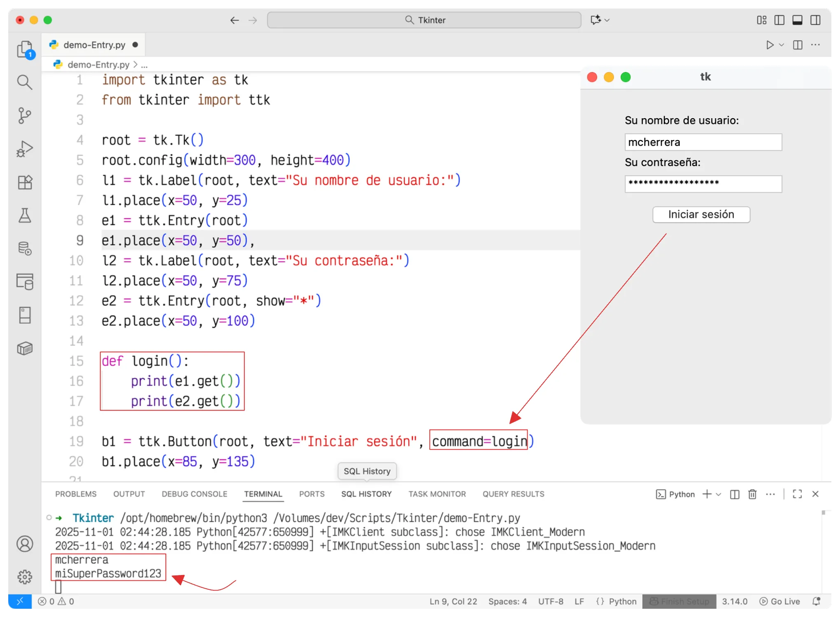Open the new terminal launch profile dropdown
840x617 pixels.
[x=719, y=494]
